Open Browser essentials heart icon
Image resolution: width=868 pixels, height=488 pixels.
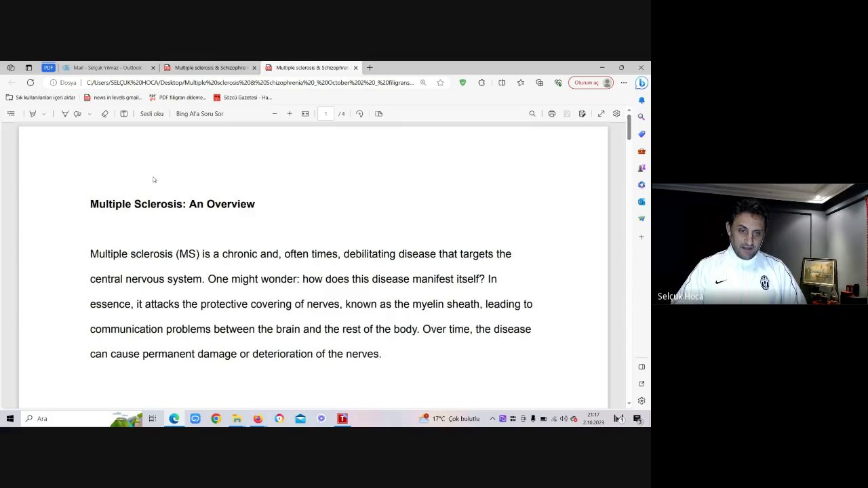558,83
